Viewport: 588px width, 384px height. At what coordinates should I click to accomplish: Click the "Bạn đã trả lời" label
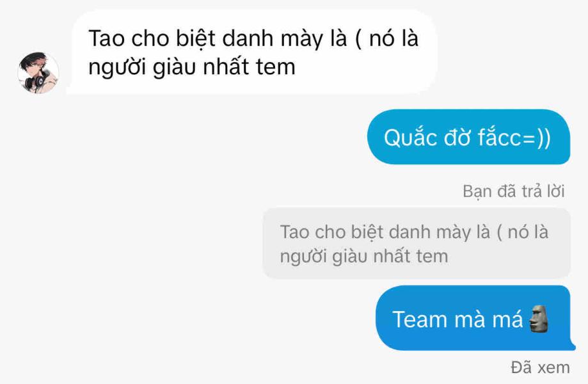coord(513,191)
